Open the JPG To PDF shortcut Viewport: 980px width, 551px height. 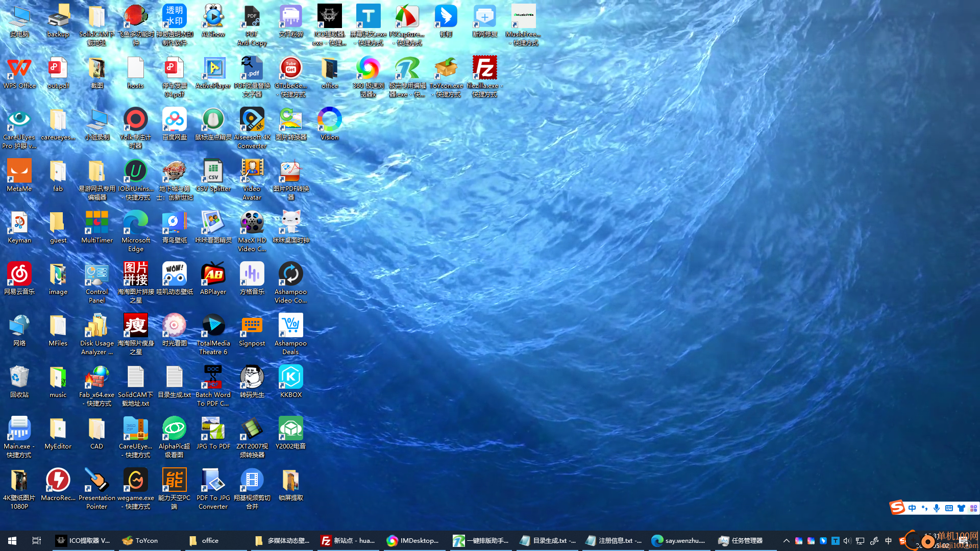pyautogui.click(x=213, y=434)
